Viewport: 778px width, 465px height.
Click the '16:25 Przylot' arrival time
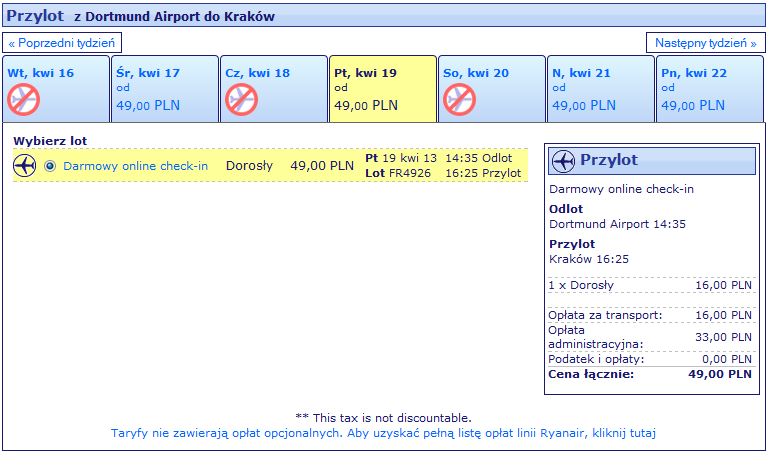(x=483, y=173)
